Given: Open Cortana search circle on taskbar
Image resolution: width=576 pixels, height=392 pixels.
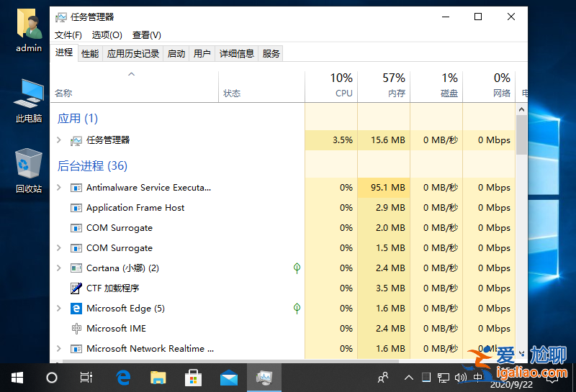Looking at the screenshot, I should (x=52, y=378).
